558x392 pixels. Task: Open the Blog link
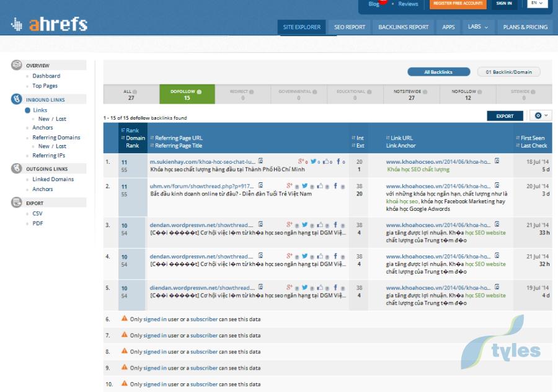(374, 4)
